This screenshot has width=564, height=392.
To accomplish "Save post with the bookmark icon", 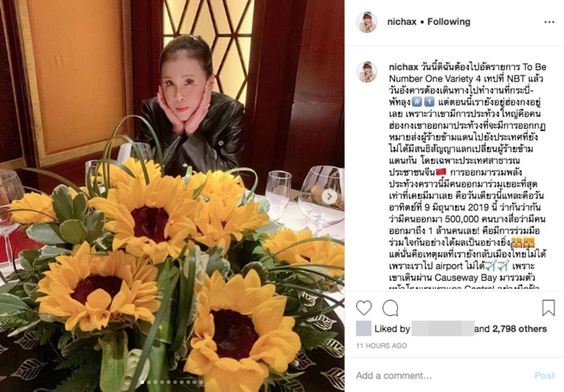I will click(x=548, y=308).
